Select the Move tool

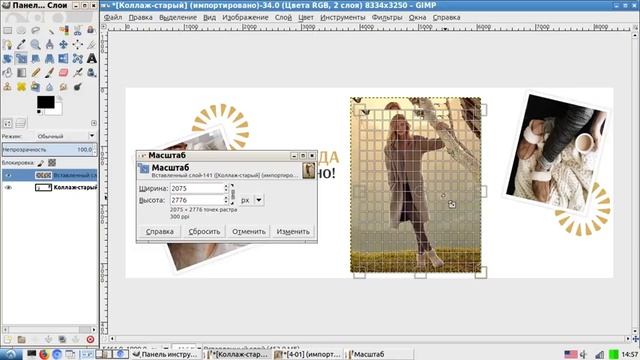(64, 44)
